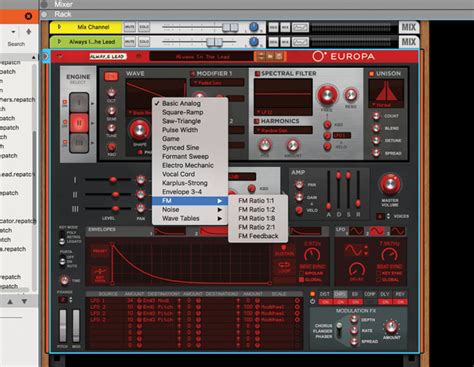This screenshot has width=474, height=367.
Task: Click the Wave SEMI knob
Action: (x=111, y=111)
